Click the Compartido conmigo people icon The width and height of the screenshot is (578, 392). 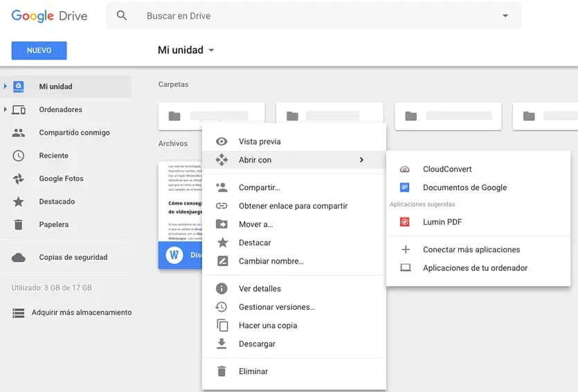(19, 133)
